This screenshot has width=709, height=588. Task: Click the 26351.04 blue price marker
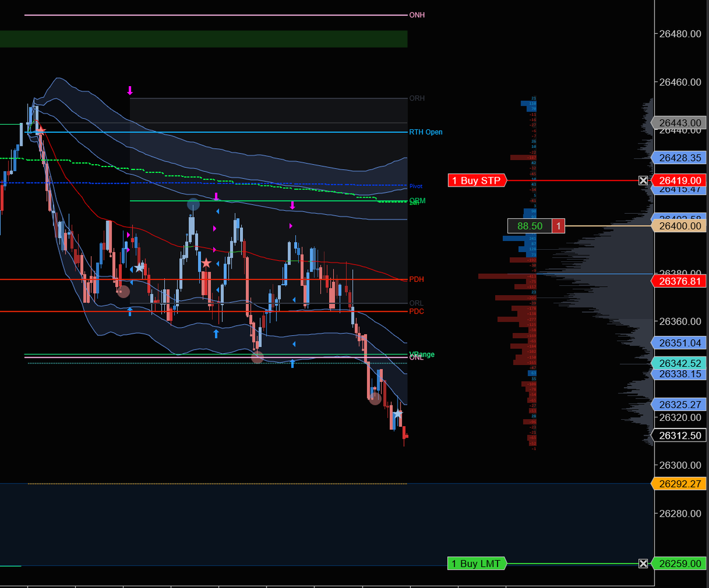(x=679, y=342)
